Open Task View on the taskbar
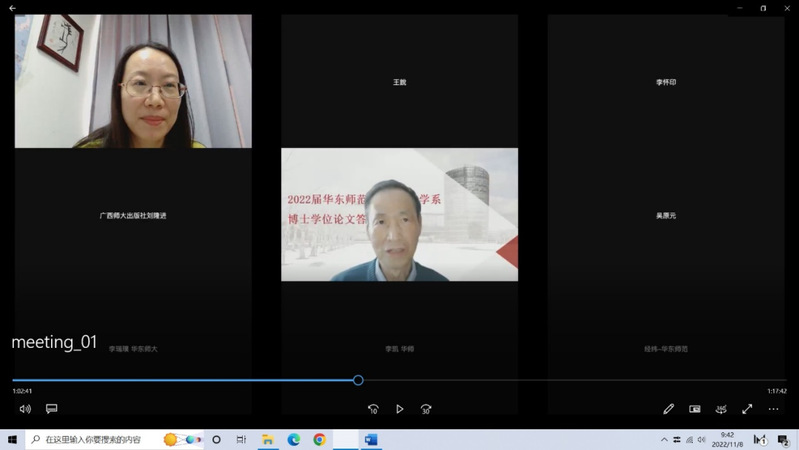The width and height of the screenshot is (799, 450). (241, 440)
